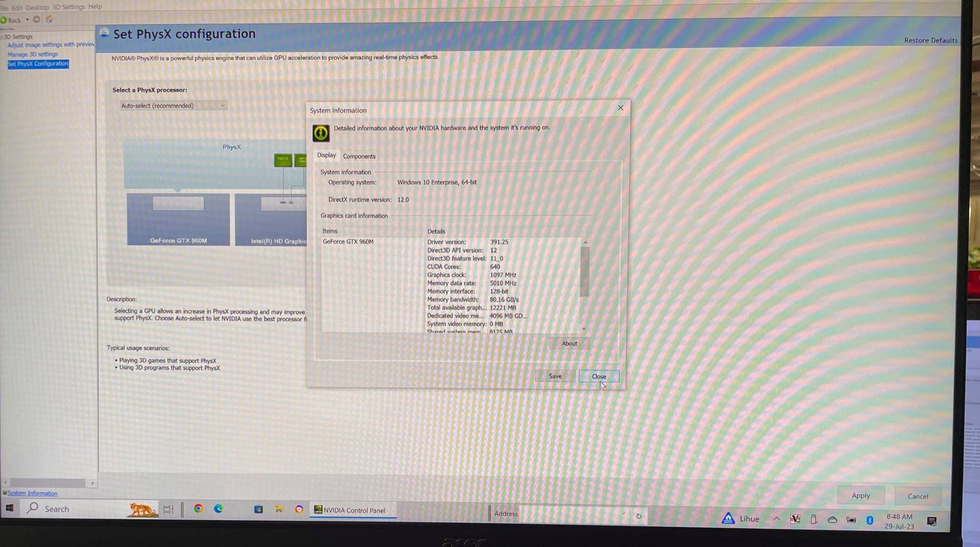Screen dimensions: 980x547
Task: Click the Windows Start button
Action: [10, 508]
